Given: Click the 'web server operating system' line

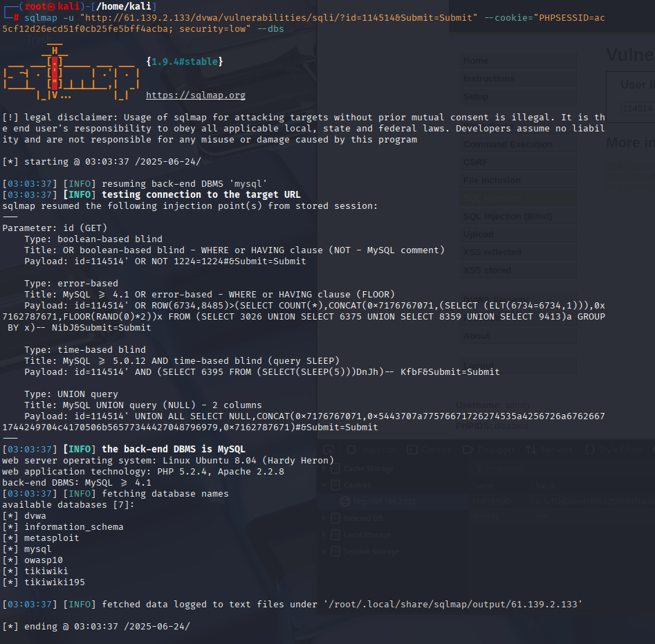Looking at the screenshot, I should tap(168, 460).
